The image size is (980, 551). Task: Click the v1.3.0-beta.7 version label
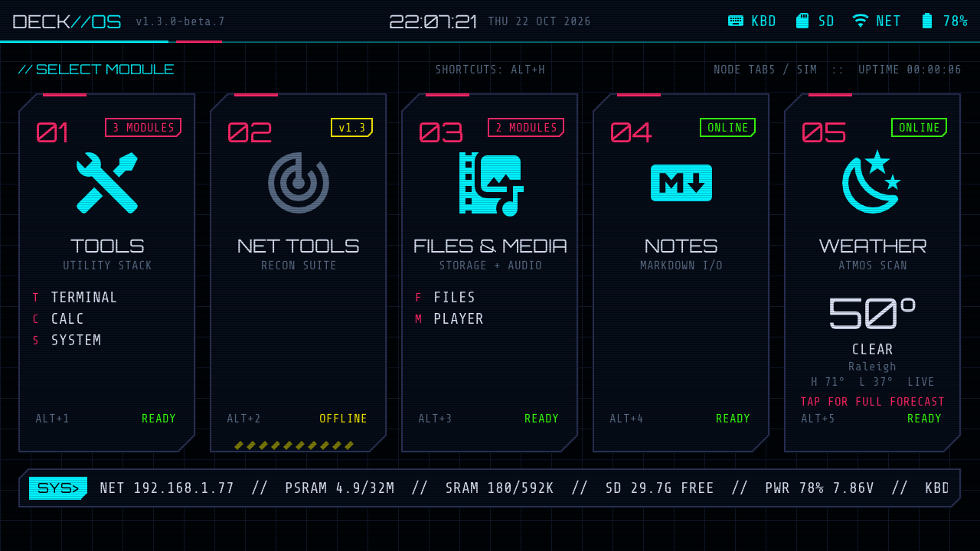[181, 21]
